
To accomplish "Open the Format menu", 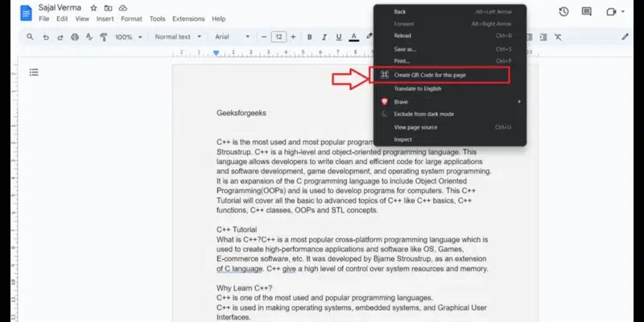I will (131, 19).
